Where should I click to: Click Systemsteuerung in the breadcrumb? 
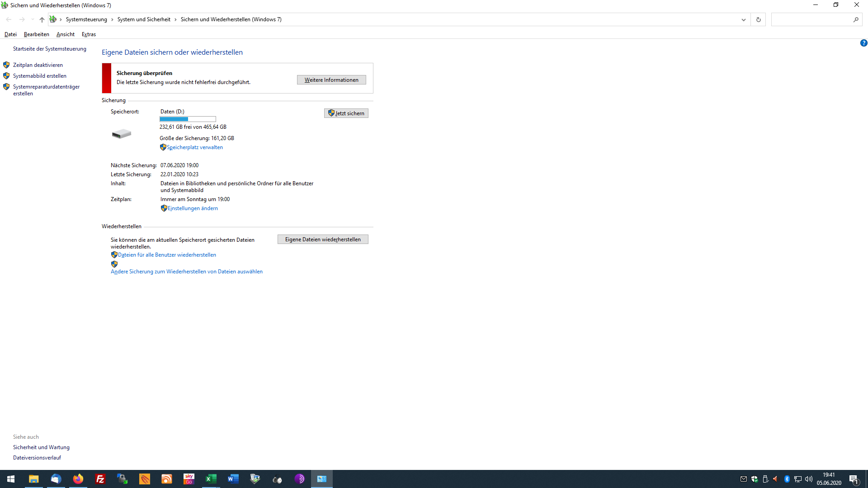click(86, 19)
